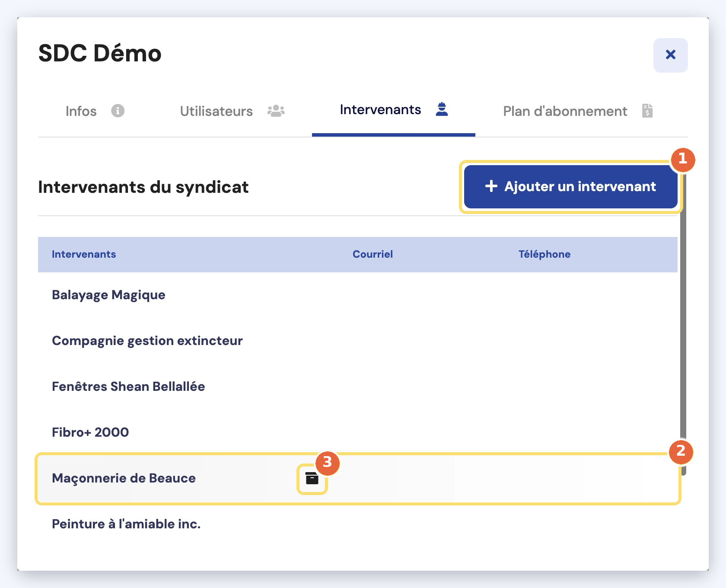Click the Intervenants column header

84,254
